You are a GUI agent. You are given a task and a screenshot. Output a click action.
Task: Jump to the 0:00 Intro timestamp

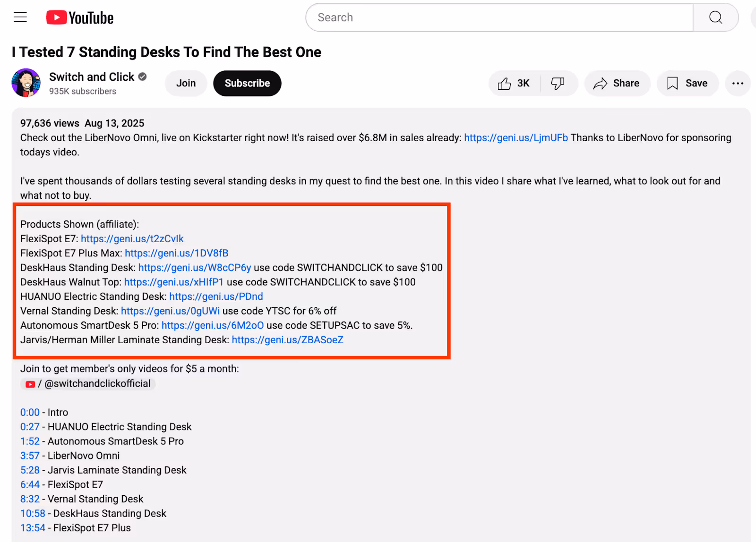point(29,412)
